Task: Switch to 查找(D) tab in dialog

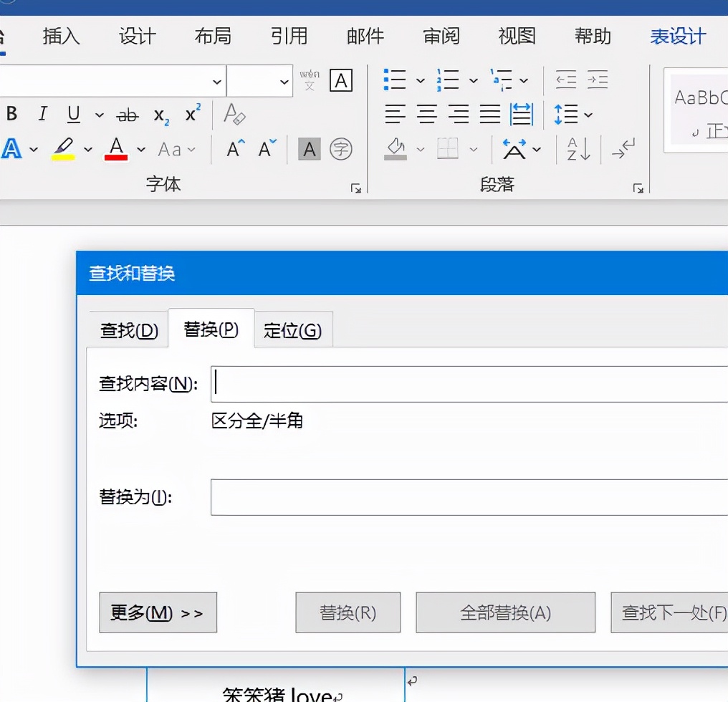Action: pyautogui.click(x=128, y=330)
